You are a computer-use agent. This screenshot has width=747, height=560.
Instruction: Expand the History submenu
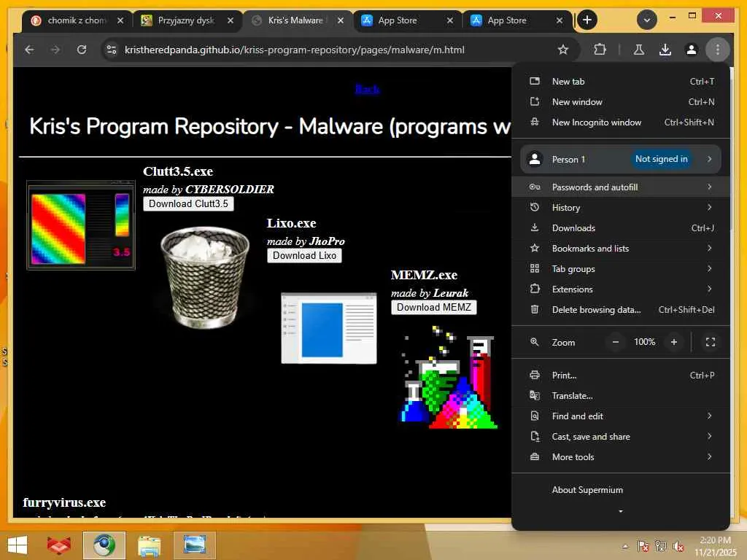(621, 208)
